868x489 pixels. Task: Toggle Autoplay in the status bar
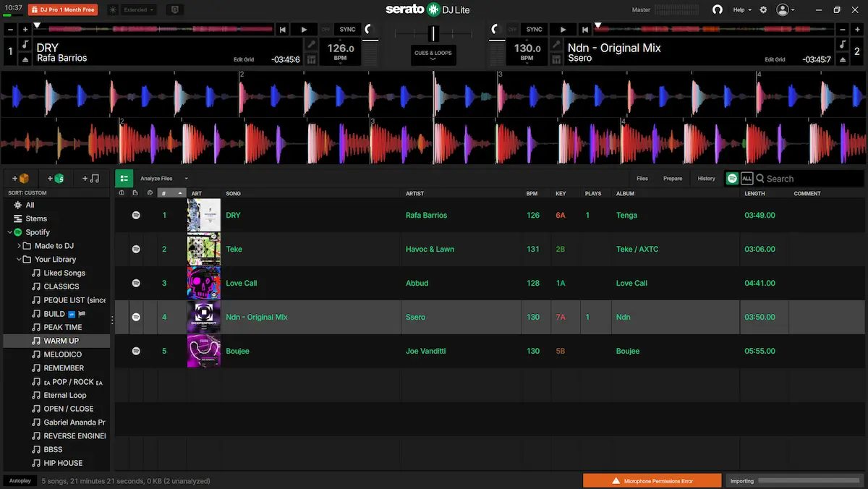(x=20, y=480)
